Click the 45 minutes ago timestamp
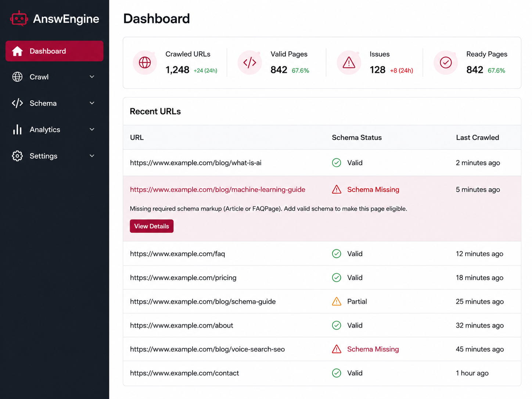 tap(480, 349)
